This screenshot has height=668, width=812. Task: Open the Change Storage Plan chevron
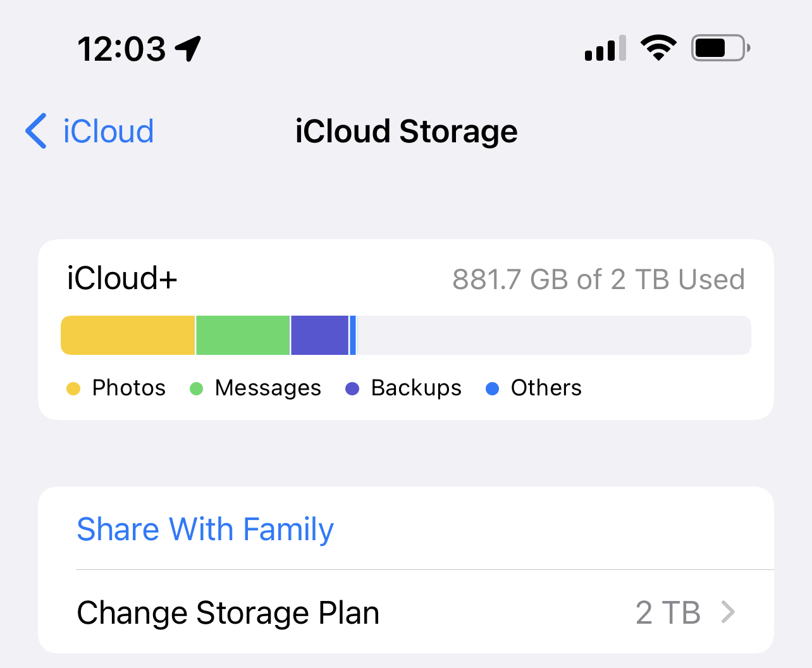pos(729,612)
